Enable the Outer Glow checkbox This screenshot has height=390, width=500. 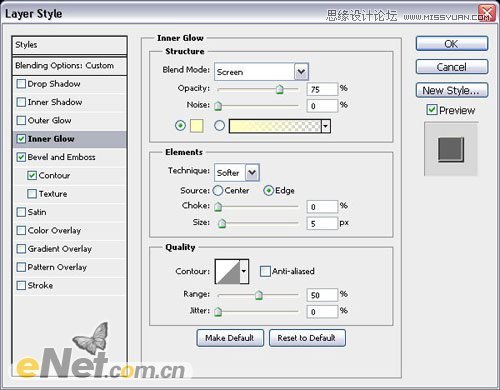(21, 120)
